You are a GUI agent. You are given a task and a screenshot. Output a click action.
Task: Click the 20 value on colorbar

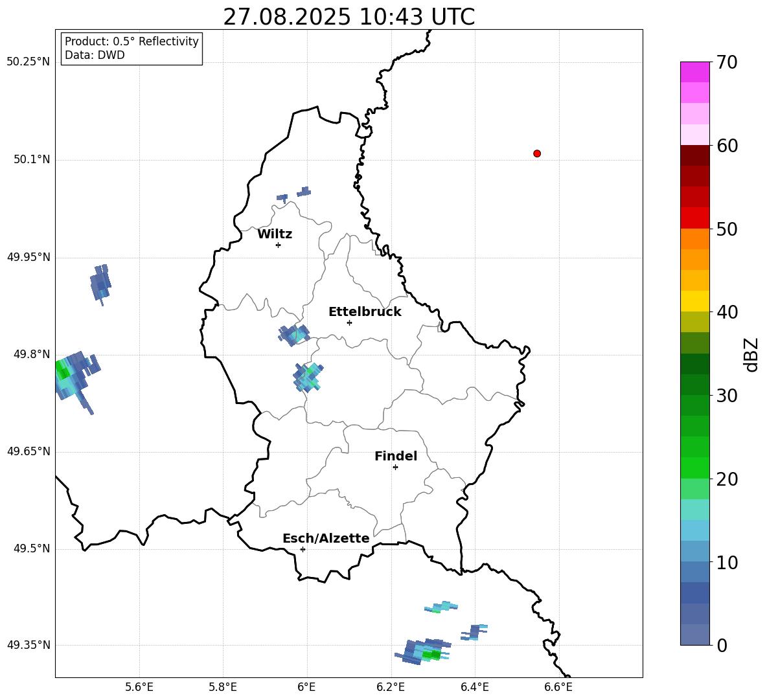[727, 479]
